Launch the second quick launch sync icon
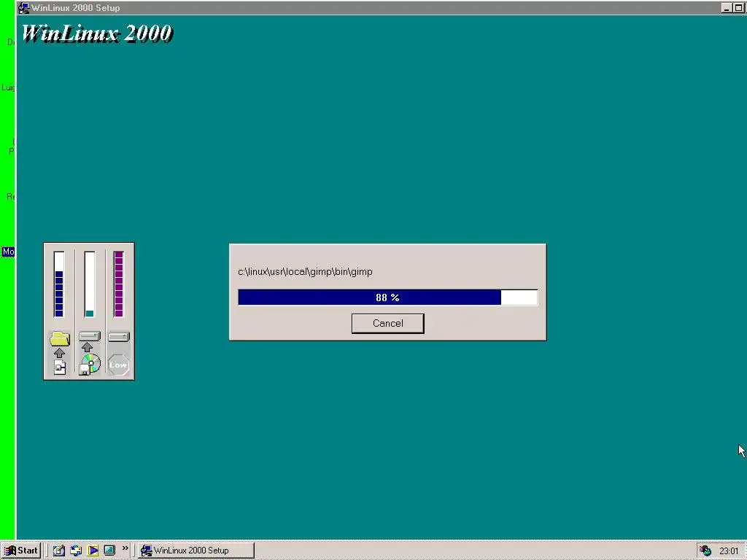The height and width of the screenshot is (560, 747). pos(76,551)
